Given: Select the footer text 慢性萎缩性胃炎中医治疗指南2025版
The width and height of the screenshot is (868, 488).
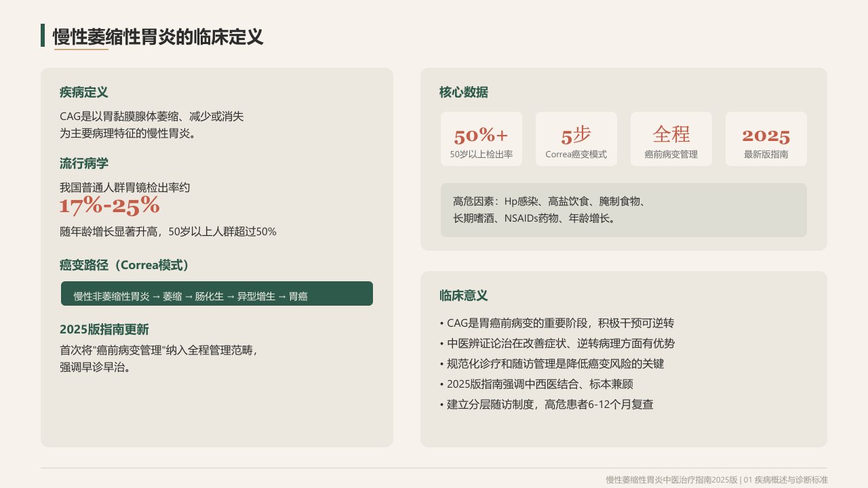Looking at the screenshot, I should coord(671,479).
